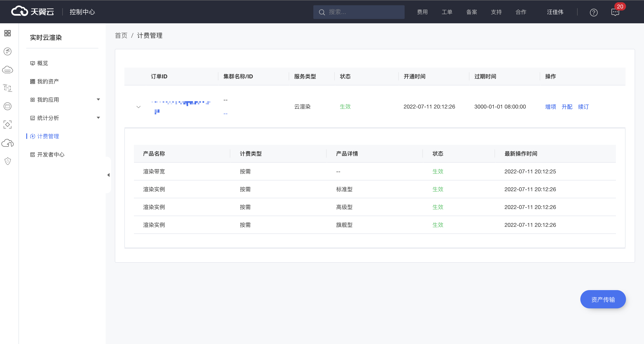Open 开发者中心 menu item
Image resolution: width=644 pixels, height=344 pixels.
(x=51, y=155)
